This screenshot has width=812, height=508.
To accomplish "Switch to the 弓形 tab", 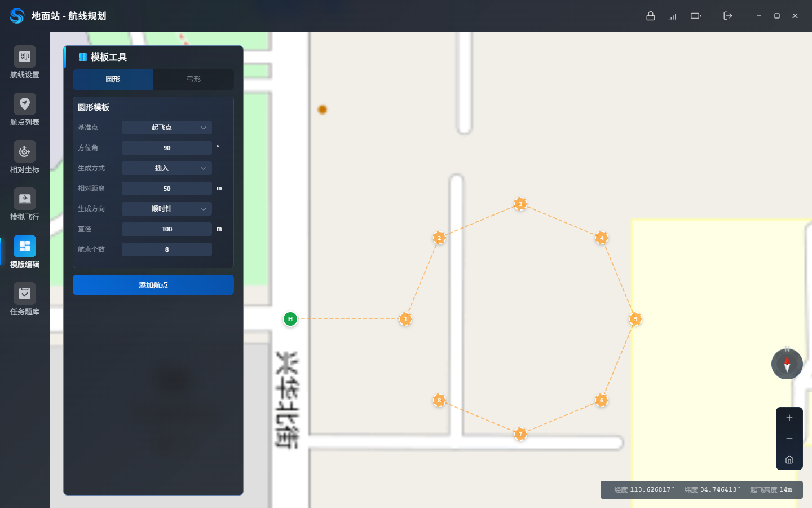I will (193, 80).
